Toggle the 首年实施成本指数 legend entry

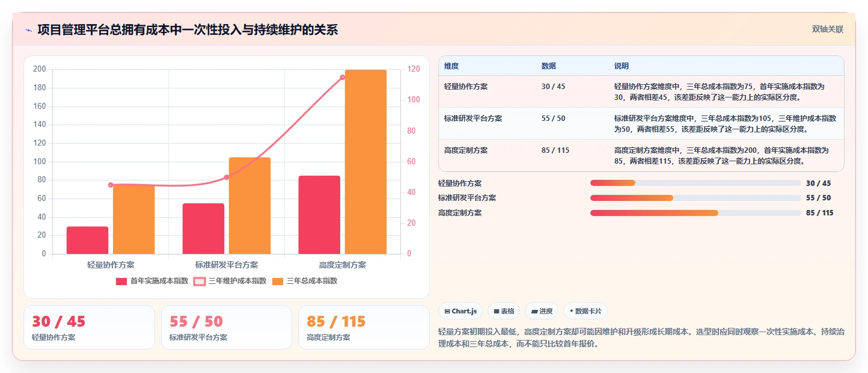point(152,281)
